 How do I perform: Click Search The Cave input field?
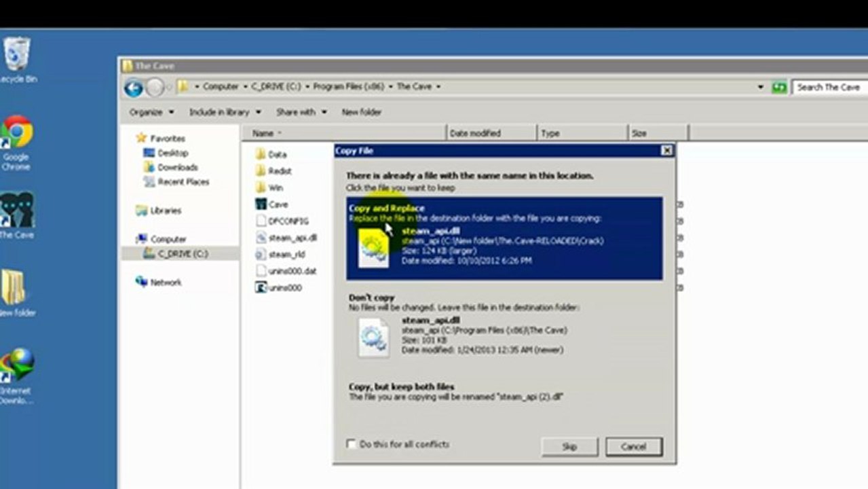[x=830, y=87]
